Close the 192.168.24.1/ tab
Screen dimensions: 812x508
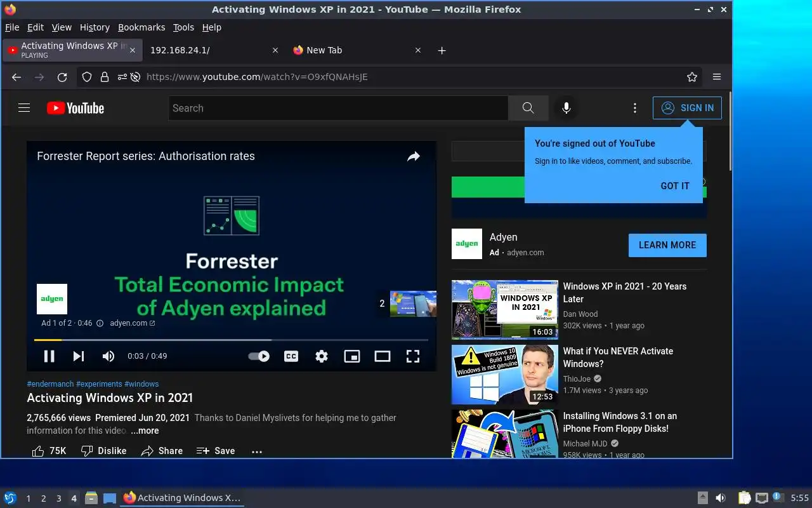click(x=275, y=50)
